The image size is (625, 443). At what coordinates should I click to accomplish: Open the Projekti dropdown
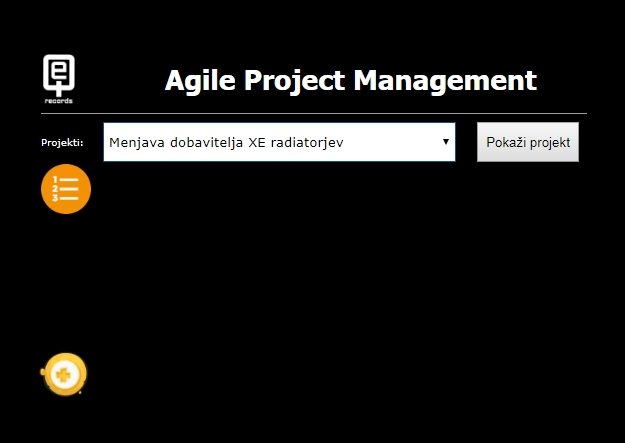click(279, 142)
